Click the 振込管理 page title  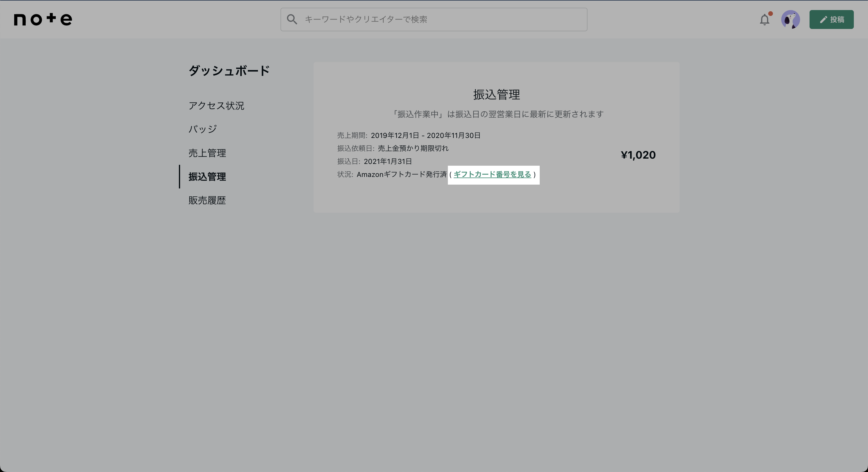[x=496, y=95]
